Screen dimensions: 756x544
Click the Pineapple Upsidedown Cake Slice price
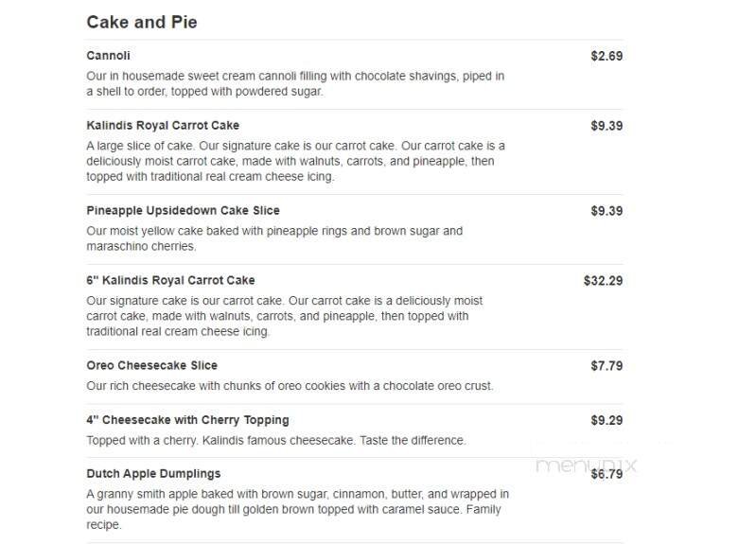(x=607, y=211)
